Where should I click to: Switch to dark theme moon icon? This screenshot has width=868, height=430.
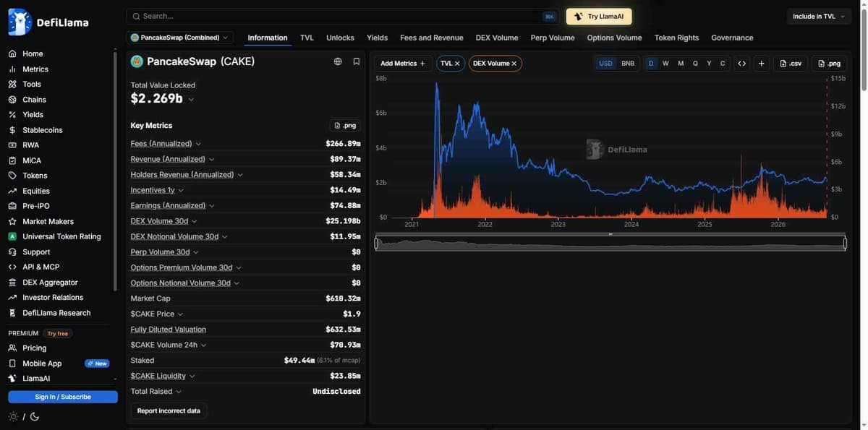coord(35,417)
